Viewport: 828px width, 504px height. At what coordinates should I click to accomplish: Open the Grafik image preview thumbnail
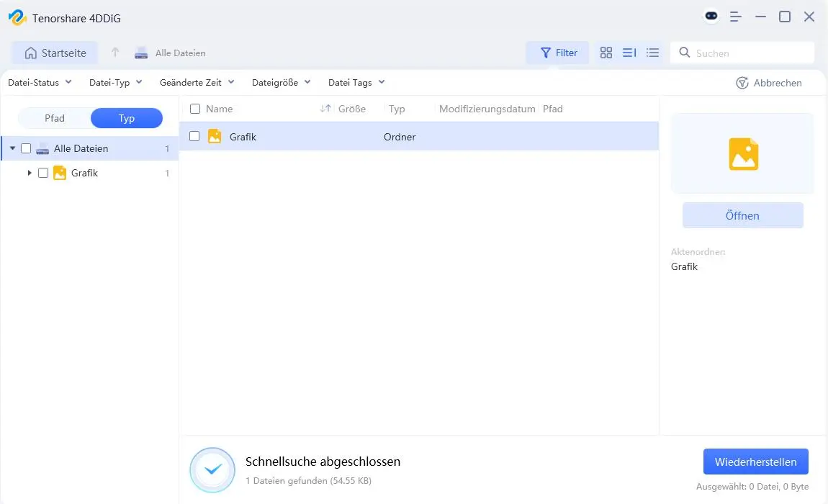coord(742,153)
